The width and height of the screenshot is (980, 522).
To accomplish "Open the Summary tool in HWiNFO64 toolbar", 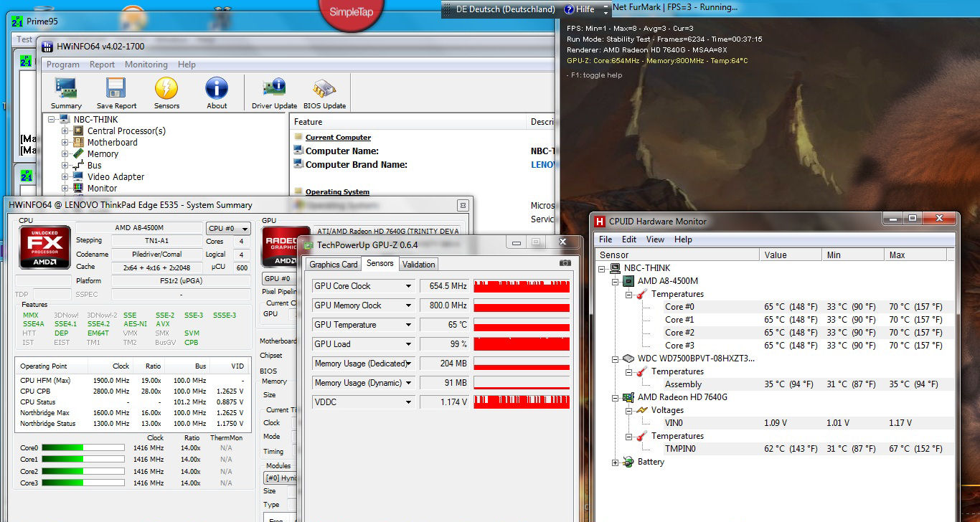I will pos(66,93).
